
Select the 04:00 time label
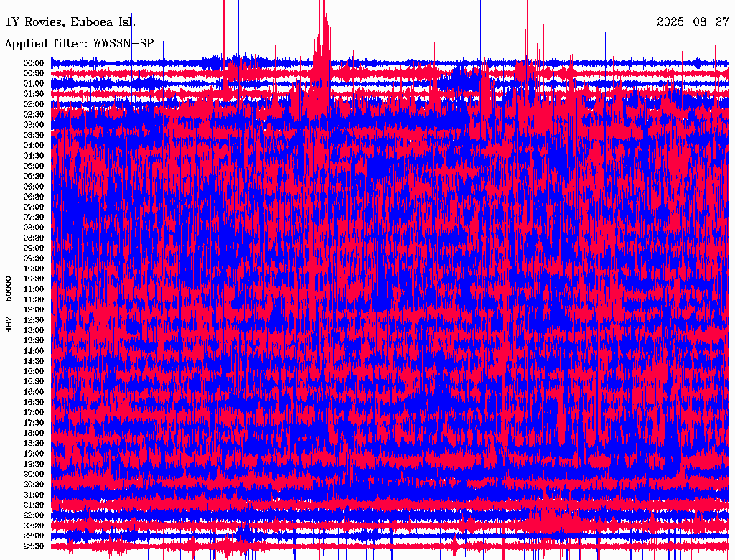[x=34, y=145]
